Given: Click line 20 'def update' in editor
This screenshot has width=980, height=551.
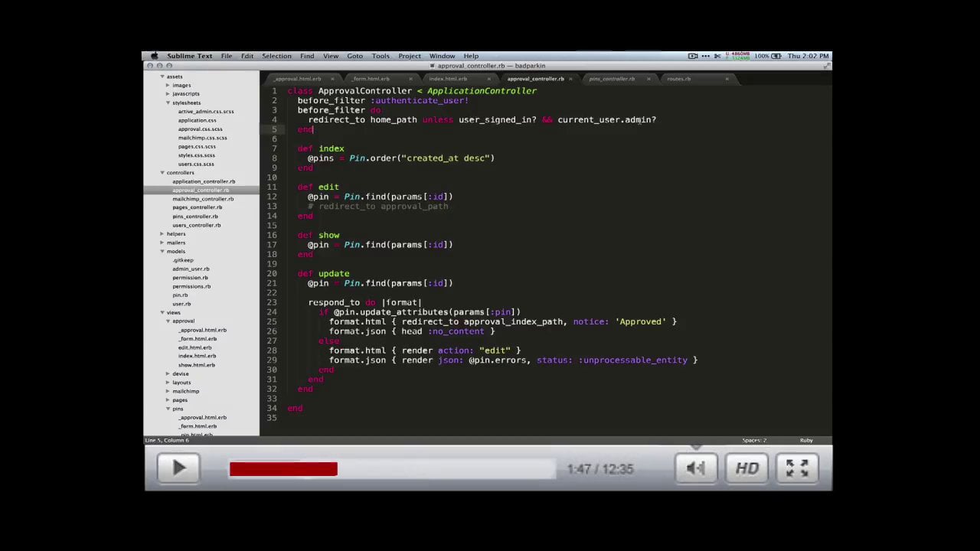Looking at the screenshot, I should click(x=323, y=273).
